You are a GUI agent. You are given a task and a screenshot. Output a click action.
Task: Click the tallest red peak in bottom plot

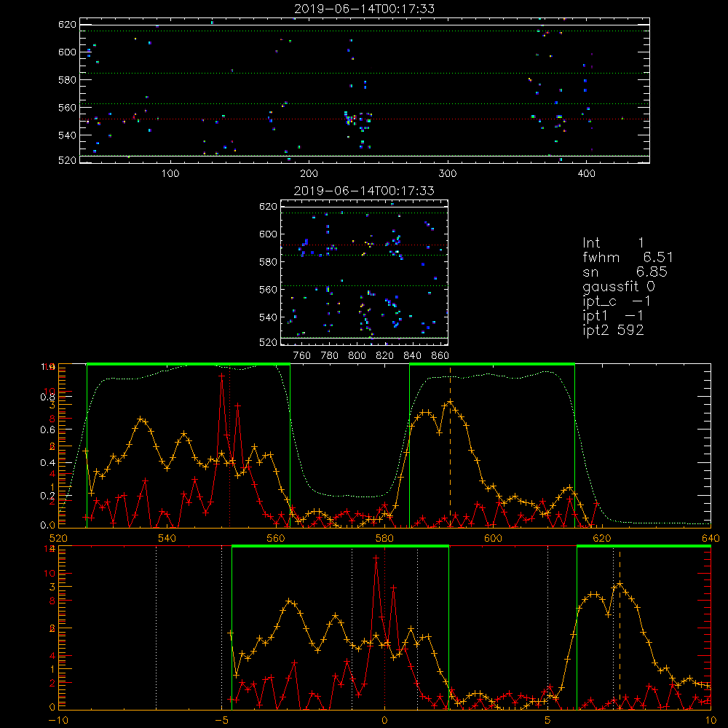[x=376, y=557]
